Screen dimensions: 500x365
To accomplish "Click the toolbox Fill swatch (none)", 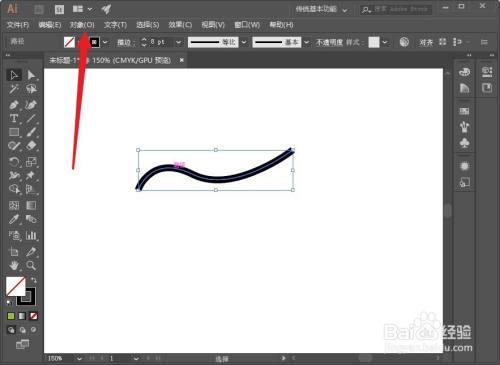I will coord(15,286).
